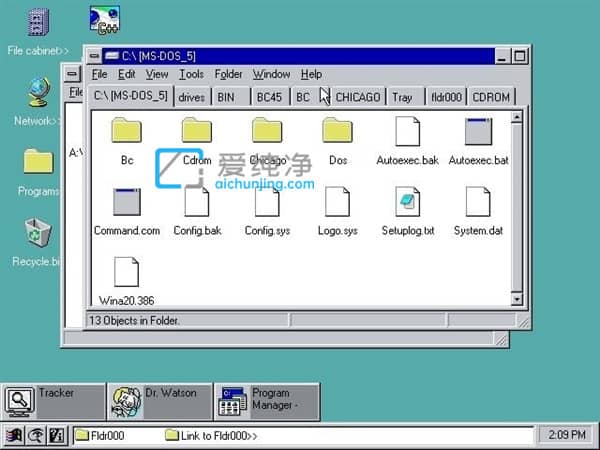This screenshot has height=450, width=600.
Task: Open the Cdrom folder icon
Action: [197, 130]
